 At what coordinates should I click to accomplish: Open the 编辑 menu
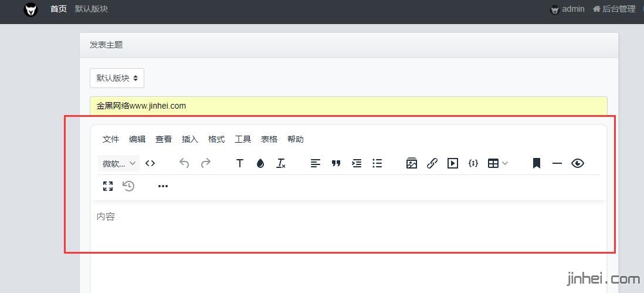point(137,139)
